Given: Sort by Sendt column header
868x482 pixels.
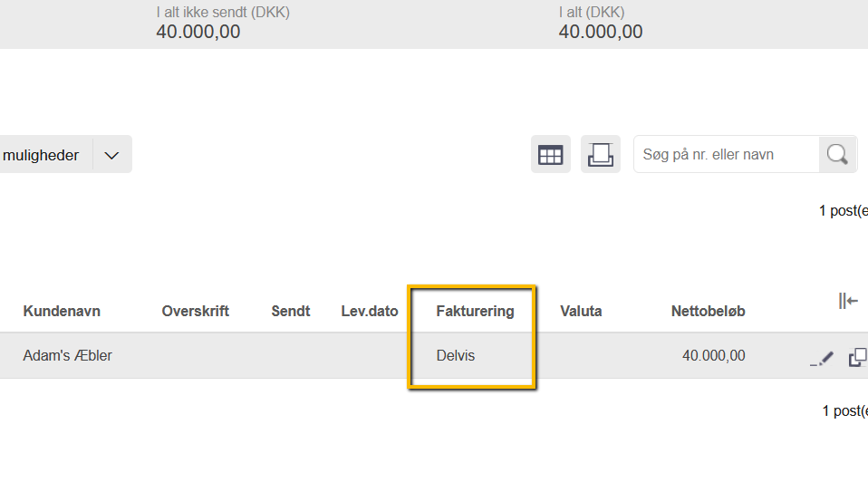Looking at the screenshot, I should click(291, 311).
